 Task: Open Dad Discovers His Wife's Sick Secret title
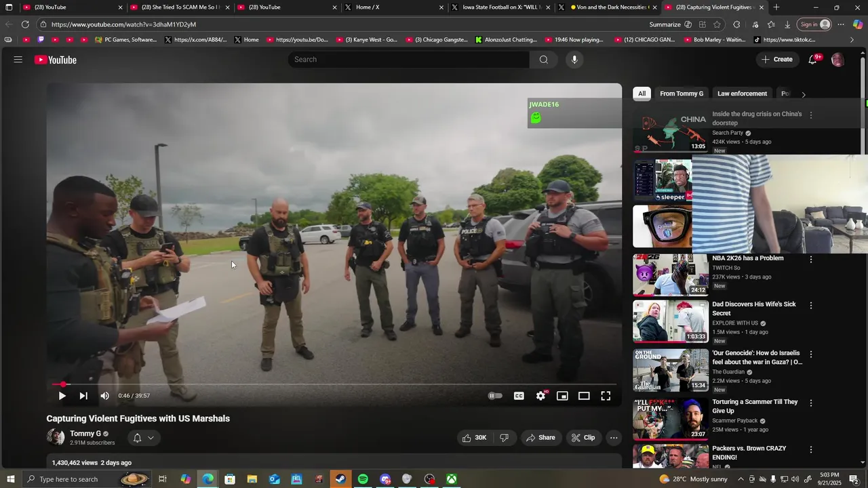click(x=754, y=308)
